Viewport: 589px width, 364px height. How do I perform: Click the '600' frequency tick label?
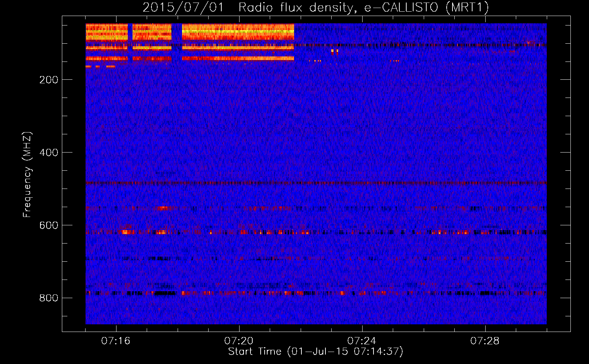[49, 225]
